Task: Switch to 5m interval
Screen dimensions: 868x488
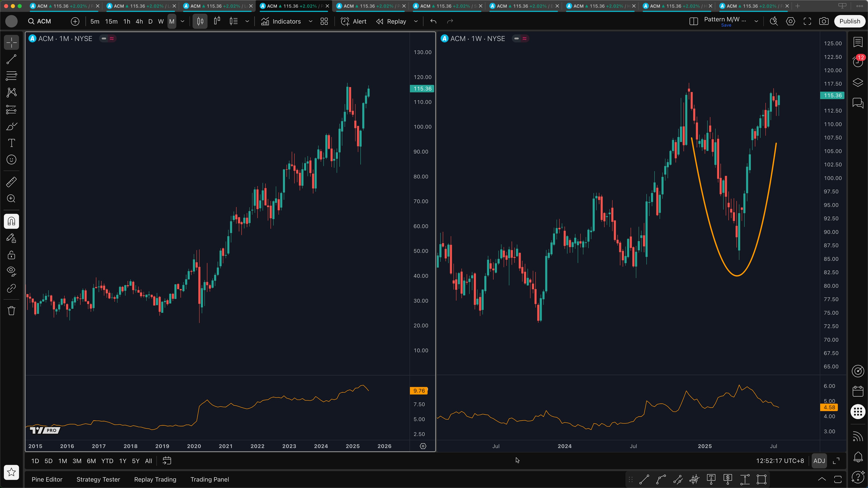Action: click(x=95, y=21)
